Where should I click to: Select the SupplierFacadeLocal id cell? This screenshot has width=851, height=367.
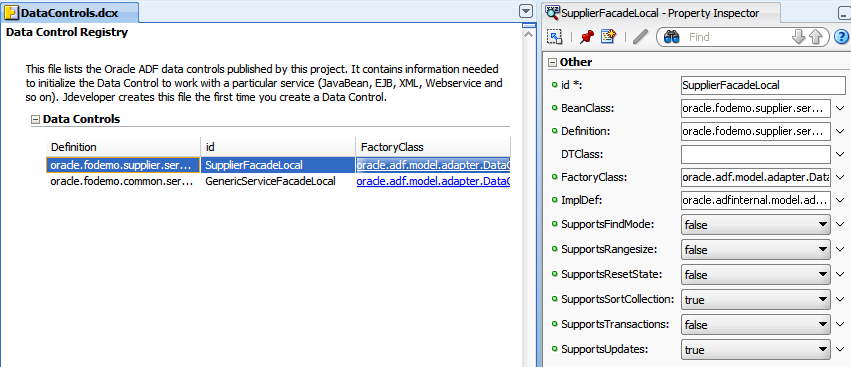(x=278, y=165)
